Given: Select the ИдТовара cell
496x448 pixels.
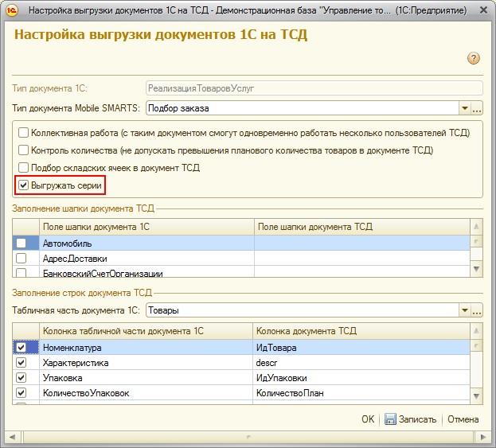Looking at the screenshot, I should click(361, 348).
